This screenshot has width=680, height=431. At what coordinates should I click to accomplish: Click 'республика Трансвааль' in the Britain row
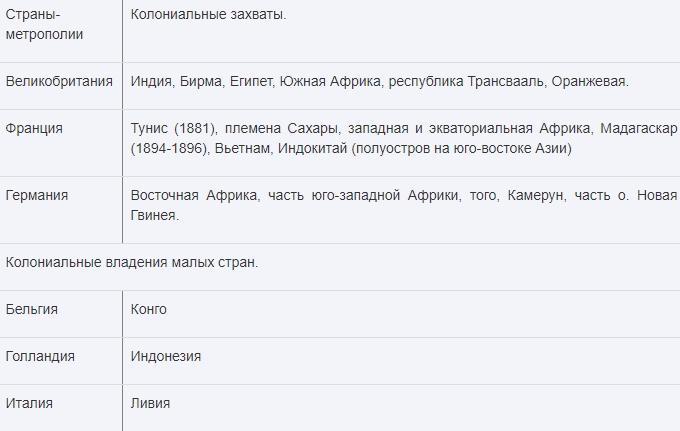click(x=467, y=81)
